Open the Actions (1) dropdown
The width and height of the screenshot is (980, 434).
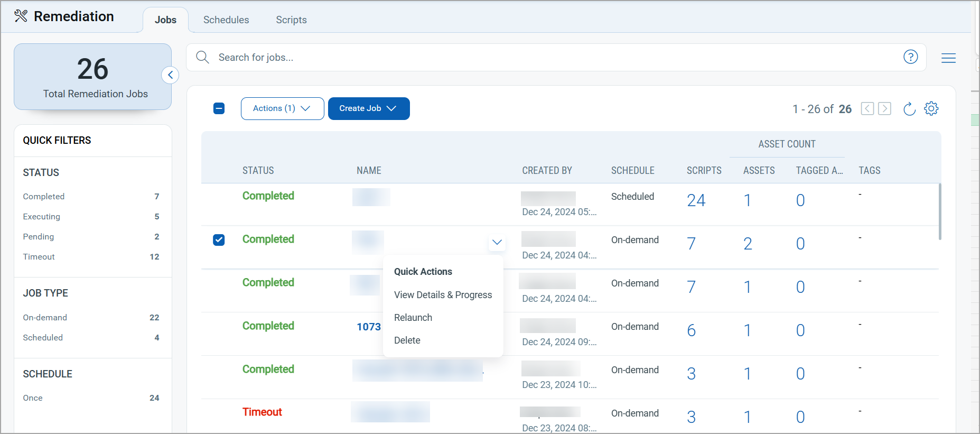point(283,108)
